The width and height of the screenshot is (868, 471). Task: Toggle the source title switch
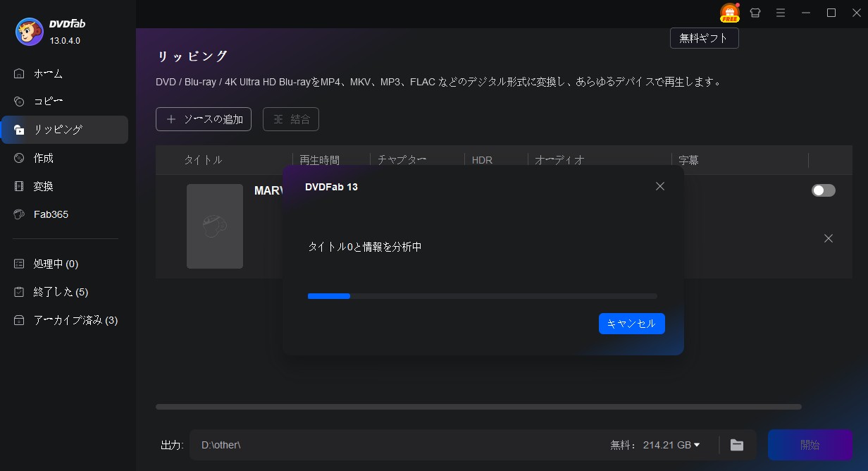824,190
